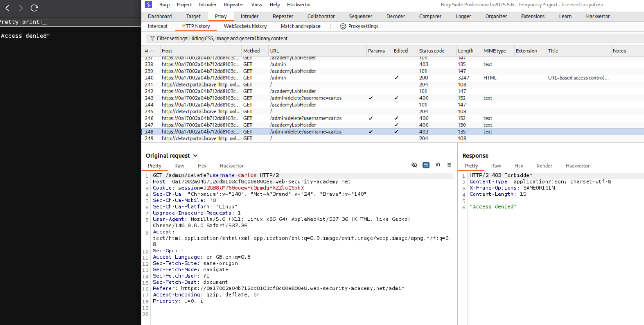Select history row 240 for /admin
This screenshot has height=325, width=644.
click(x=278, y=78)
